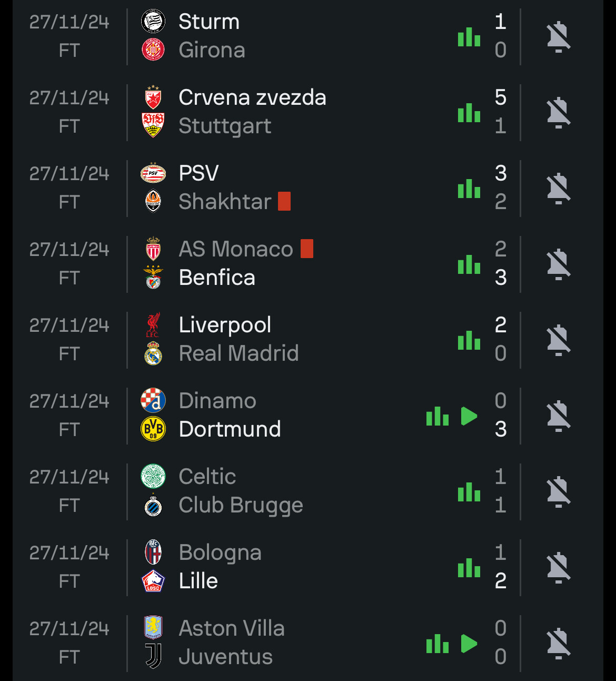Toggle alerts bell for Aston Villa vs Juventus

tap(558, 644)
